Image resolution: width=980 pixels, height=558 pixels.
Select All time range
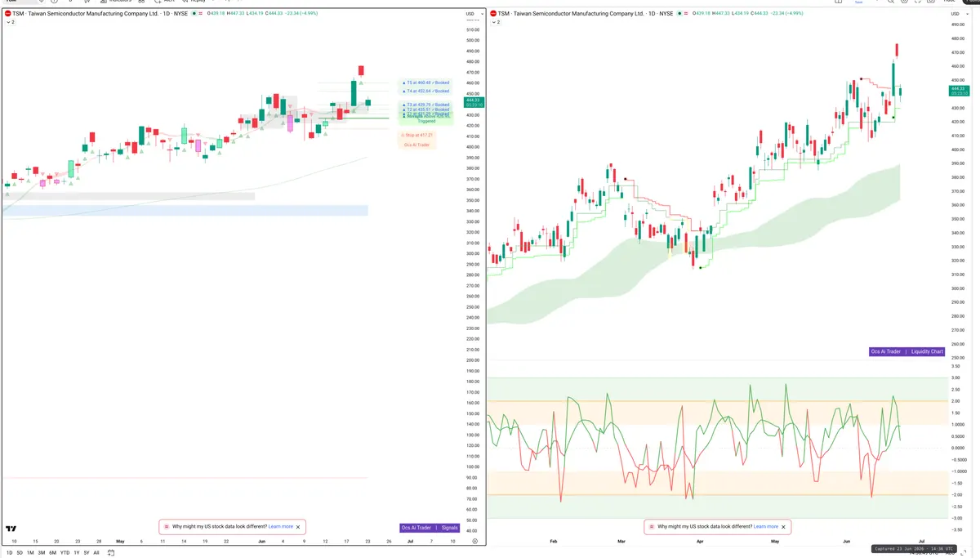click(x=96, y=553)
